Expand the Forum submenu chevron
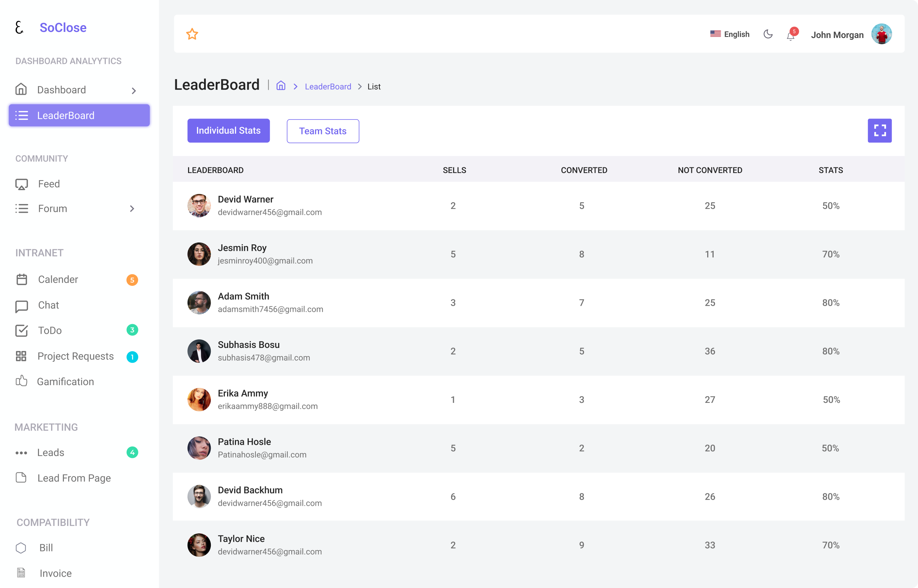This screenshot has height=588, width=918. pyautogui.click(x=132, y=209)
